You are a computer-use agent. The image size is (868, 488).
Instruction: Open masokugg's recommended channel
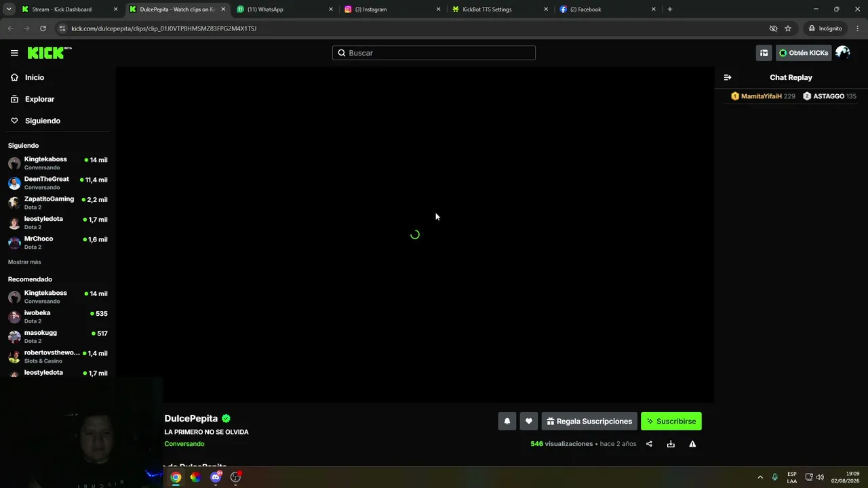coord(58,336)
